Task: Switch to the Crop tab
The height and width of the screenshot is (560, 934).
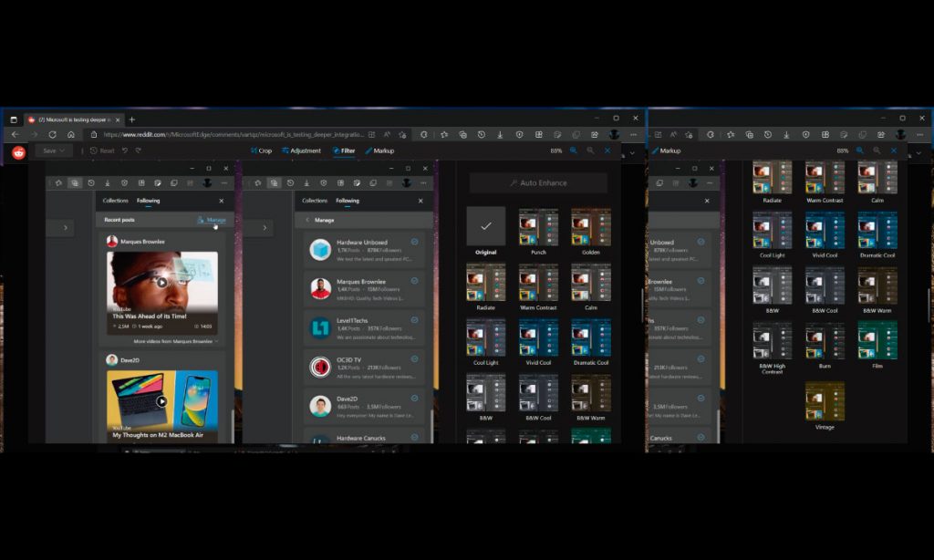Action: [x=262, y=150]
